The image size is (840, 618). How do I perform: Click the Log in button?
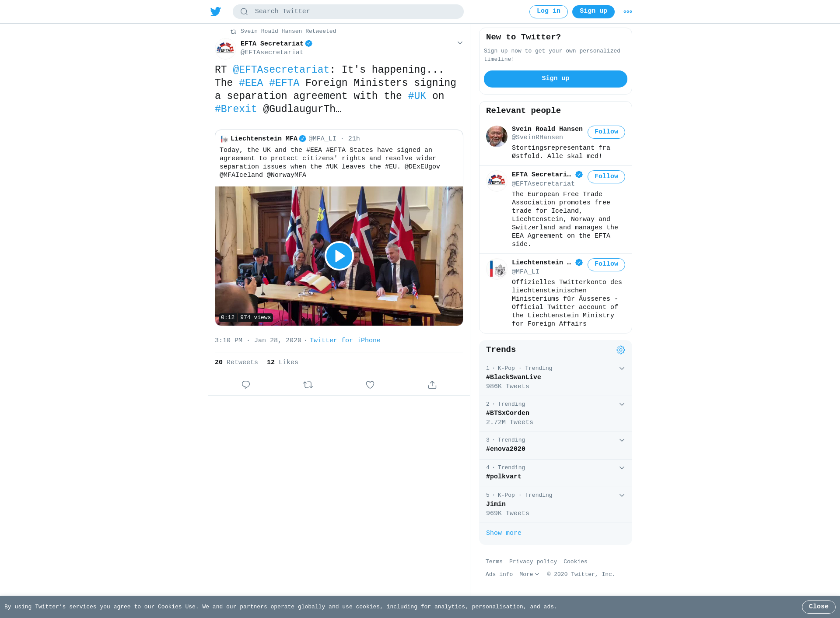click(549, 12)
